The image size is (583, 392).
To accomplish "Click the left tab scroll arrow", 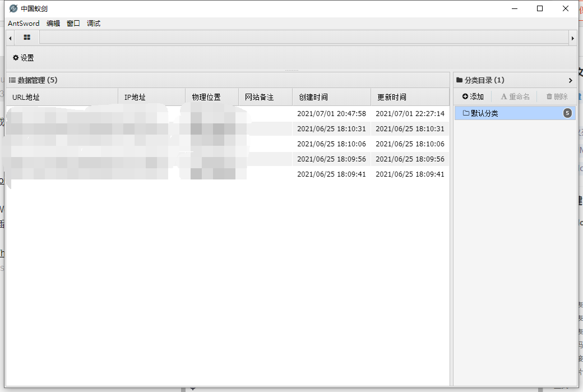I will pyautogui.click(x=11, y=38).
